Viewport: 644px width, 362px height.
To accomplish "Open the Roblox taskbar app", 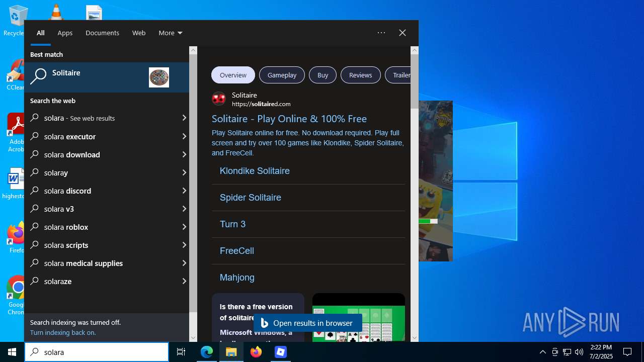I will point(281,352).
